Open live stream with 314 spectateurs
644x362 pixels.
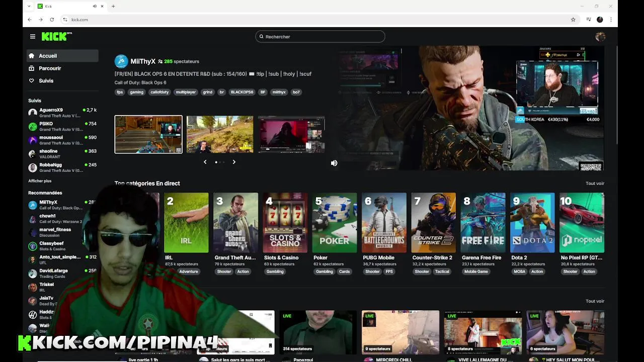tap(318, 332)
